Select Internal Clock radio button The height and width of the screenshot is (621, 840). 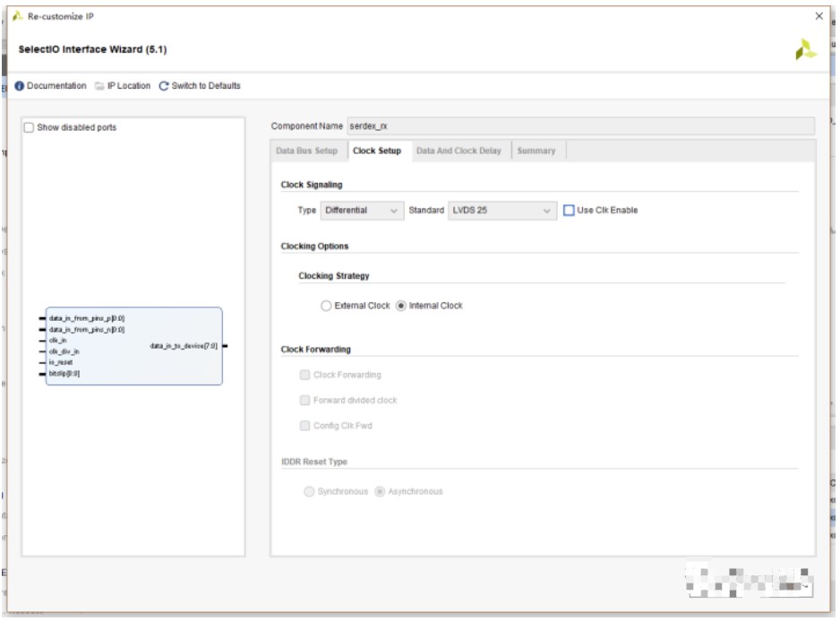401,306
